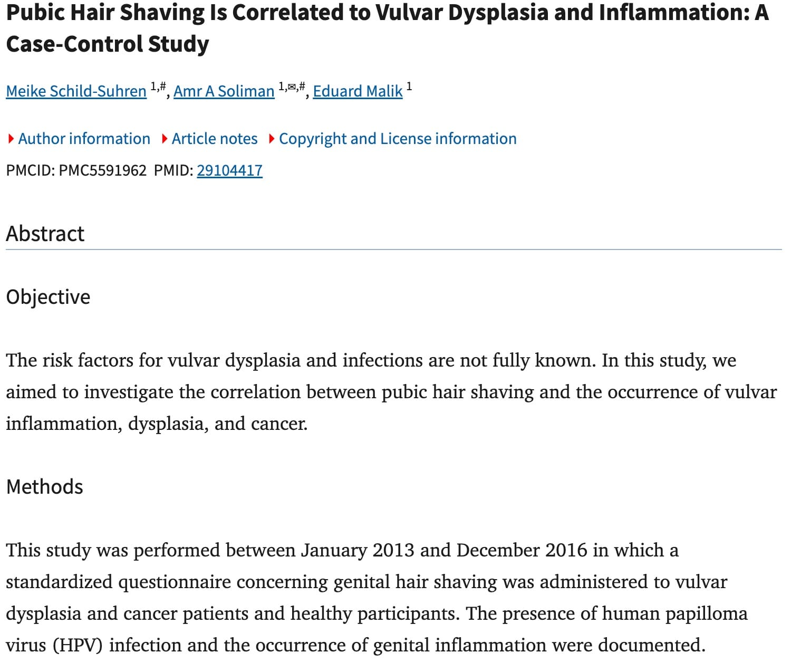Expand Copyright and License information
Image resolution: width=791 pixels, height=672 pixels.
click(397, 139)
